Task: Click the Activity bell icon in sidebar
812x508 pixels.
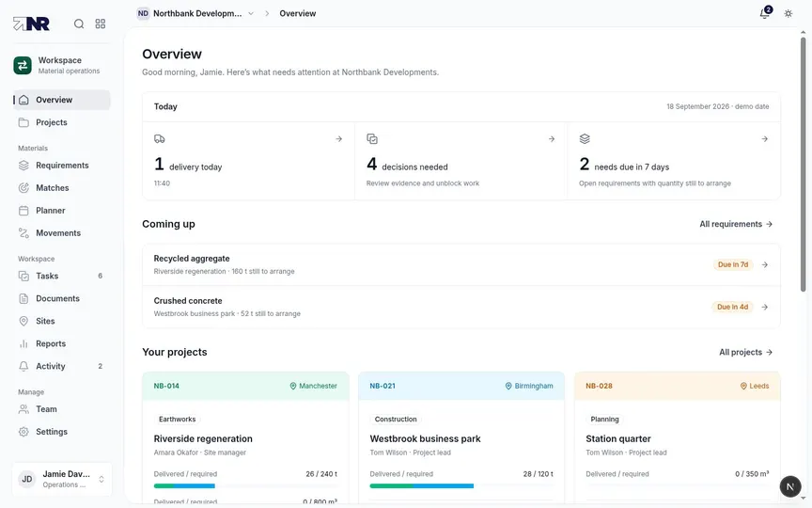Action: pyautogui.click(x=23, y=366)
